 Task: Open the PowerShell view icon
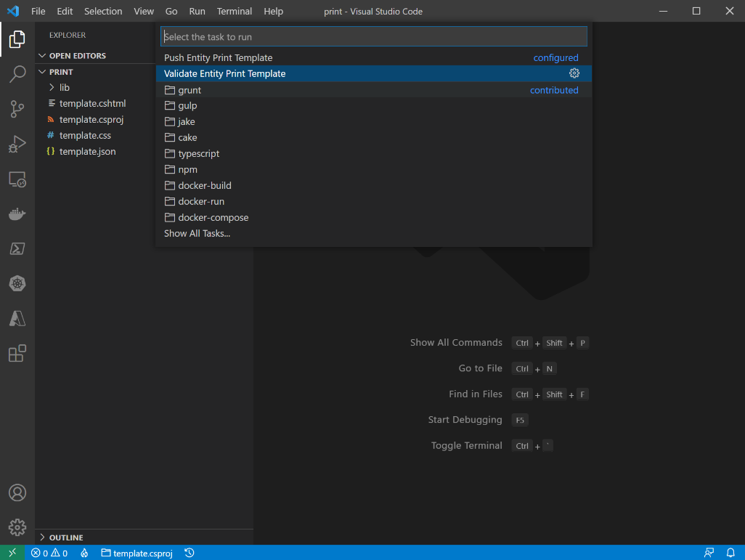click(x=17, y=248)
